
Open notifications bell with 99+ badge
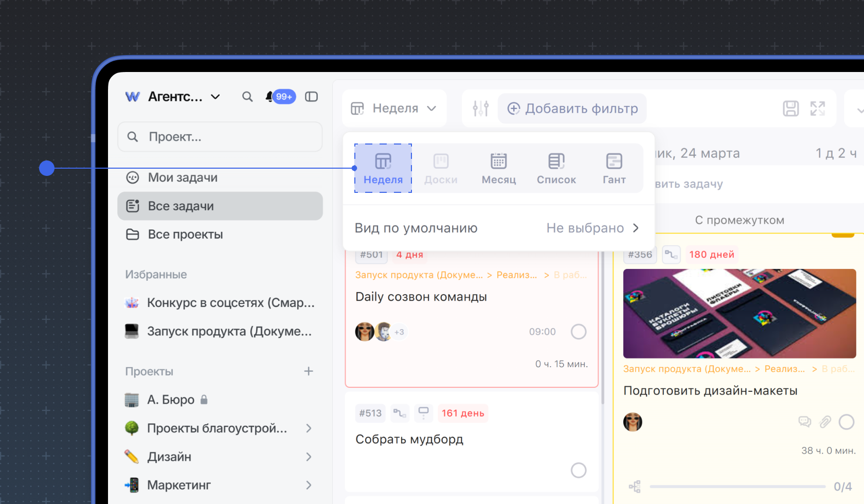pos(270,97)
